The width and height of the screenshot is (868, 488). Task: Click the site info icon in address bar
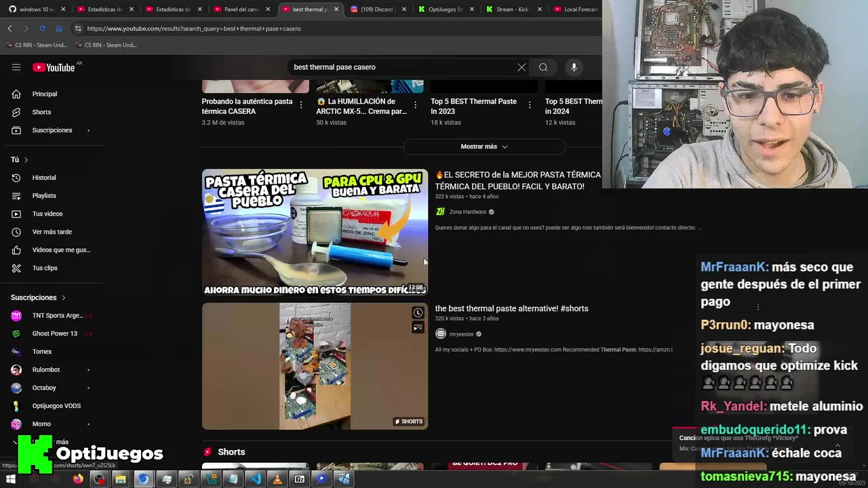tap(77, 28)
